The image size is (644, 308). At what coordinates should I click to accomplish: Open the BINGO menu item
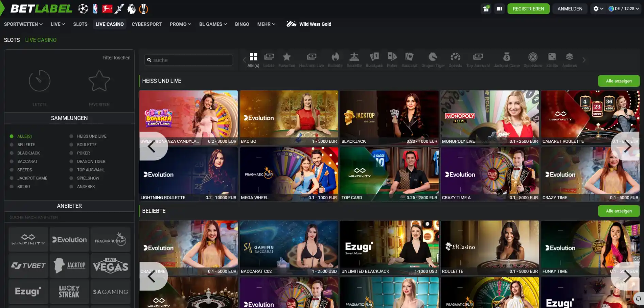click(x=242, y=24)
